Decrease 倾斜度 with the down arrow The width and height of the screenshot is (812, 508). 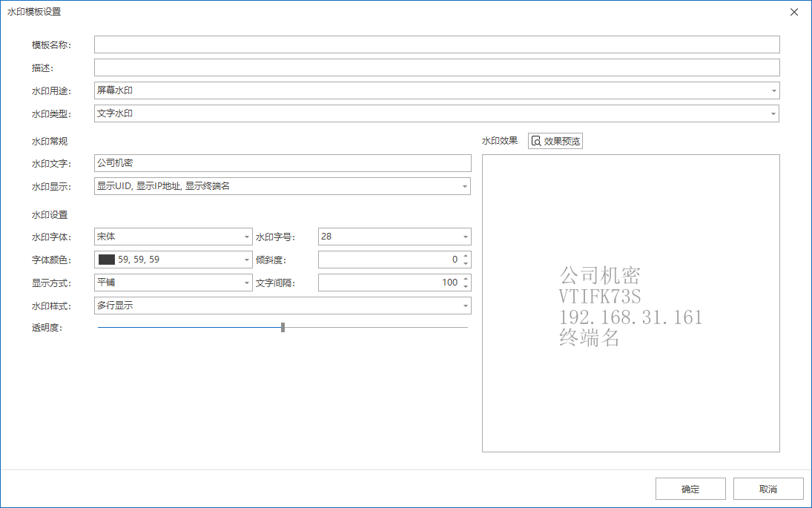tap(465, 263)
